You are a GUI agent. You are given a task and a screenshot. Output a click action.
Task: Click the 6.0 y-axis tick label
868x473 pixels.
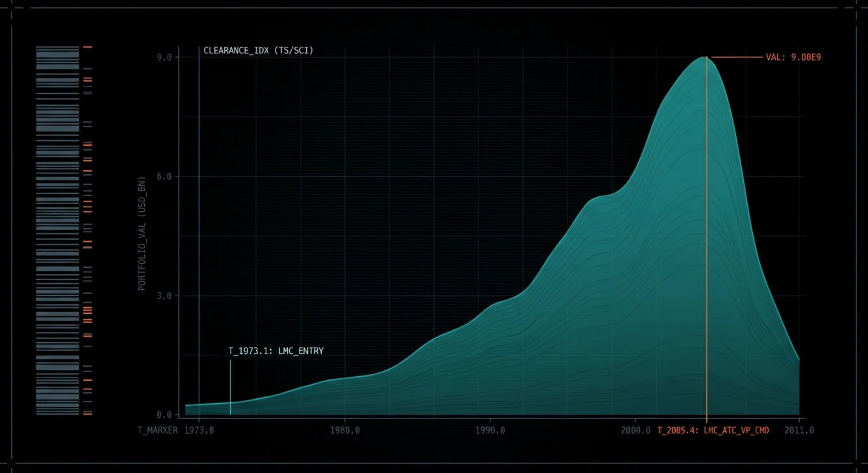click(164, 176)
